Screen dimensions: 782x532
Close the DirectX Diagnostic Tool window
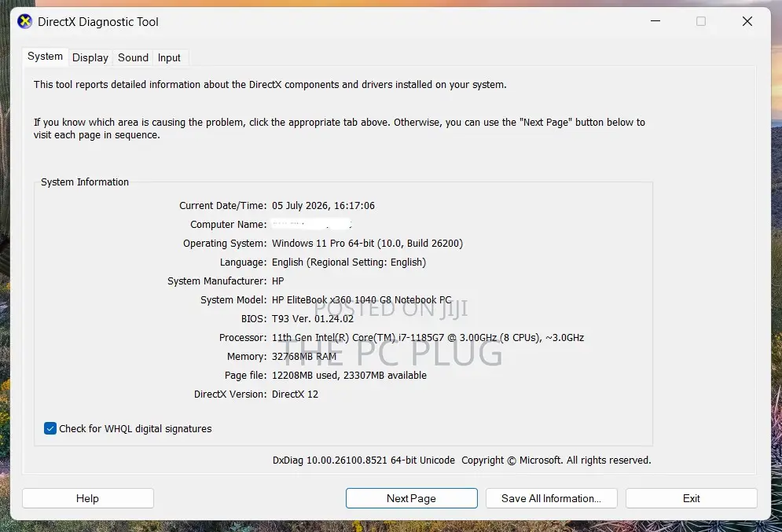click(x=747, y=21)
